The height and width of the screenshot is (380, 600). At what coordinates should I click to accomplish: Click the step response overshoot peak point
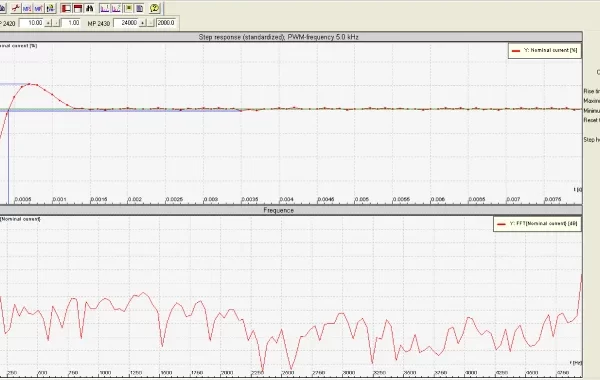pos(30,84)
